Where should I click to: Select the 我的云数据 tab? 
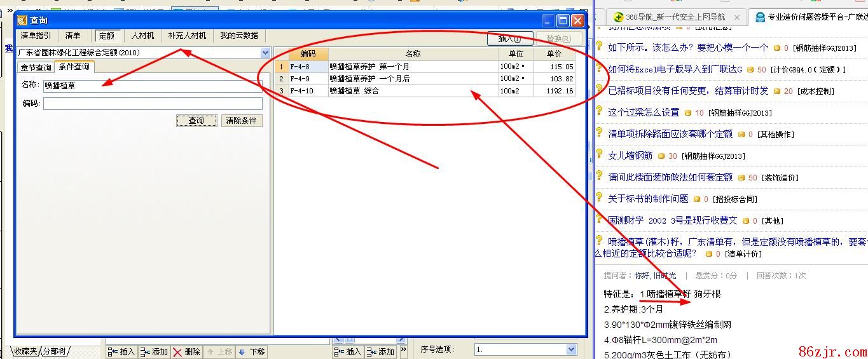[239, 36]
